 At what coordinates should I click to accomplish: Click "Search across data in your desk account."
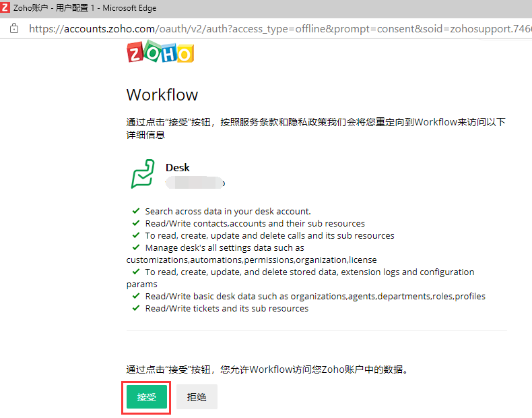pos(228,211)
